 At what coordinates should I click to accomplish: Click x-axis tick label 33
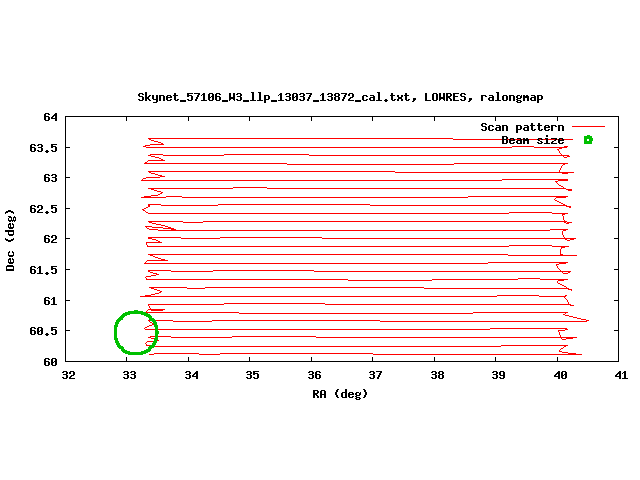pyautogui.click(x=129, y=375)
